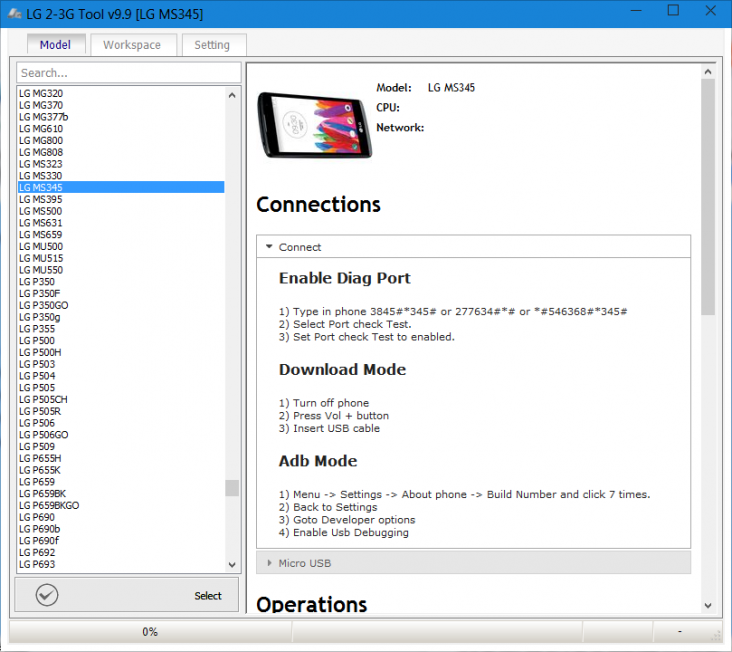Select LG P509 in model list
Viewport: 732px width, 652px height.
coord(121,446)
